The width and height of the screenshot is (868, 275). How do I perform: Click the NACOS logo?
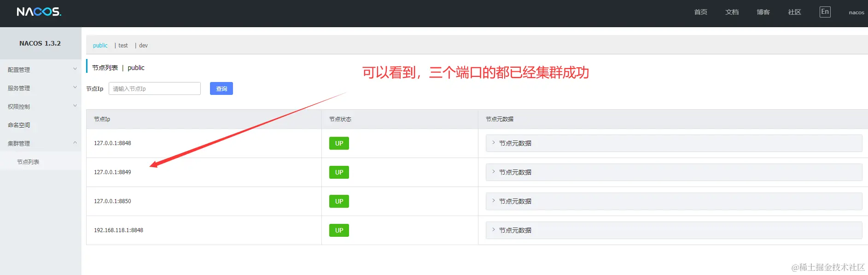pyautogui.click(x=39, y=12)
